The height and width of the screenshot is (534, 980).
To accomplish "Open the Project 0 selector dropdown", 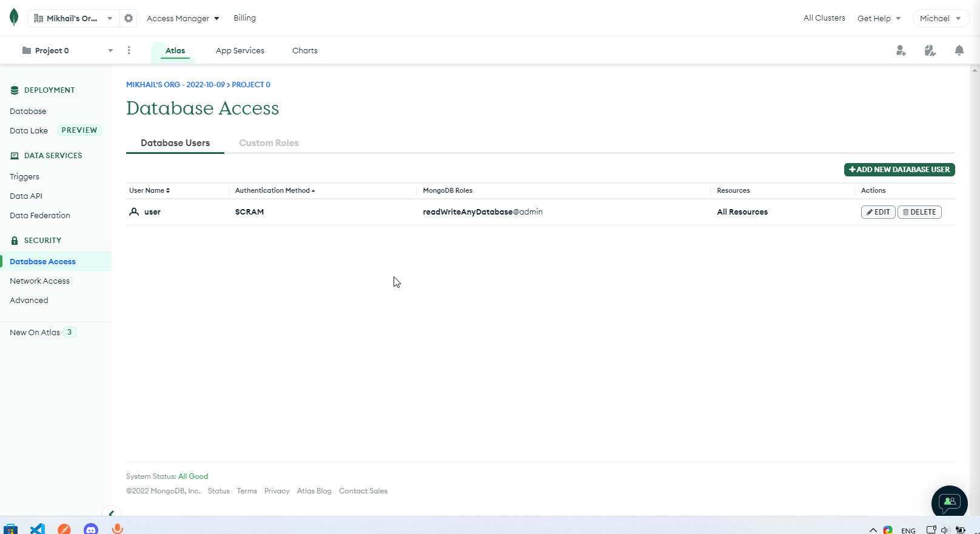I will point(67,50).
